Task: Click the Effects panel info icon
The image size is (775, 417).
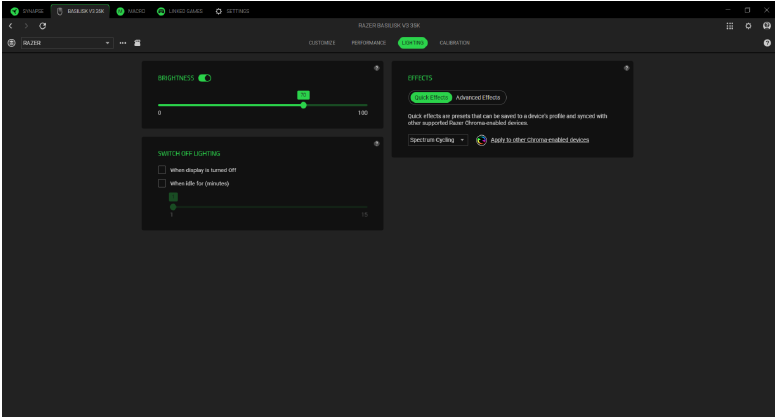Action: pos(626,68)
